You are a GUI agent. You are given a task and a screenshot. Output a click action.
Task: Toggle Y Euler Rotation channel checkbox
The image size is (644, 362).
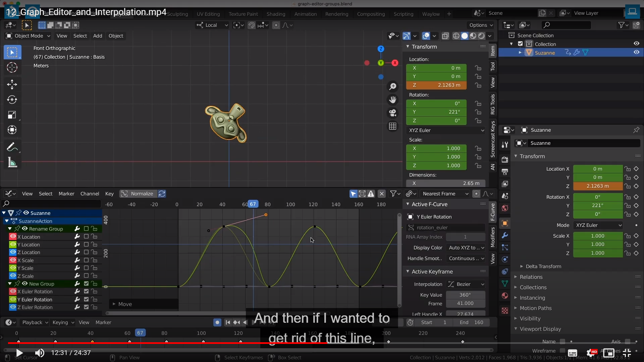(x=86, y=299)
